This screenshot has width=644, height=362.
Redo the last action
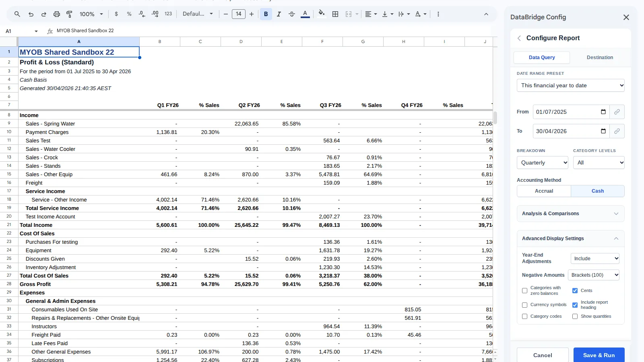pyautogui.click(x=44, y=14)
